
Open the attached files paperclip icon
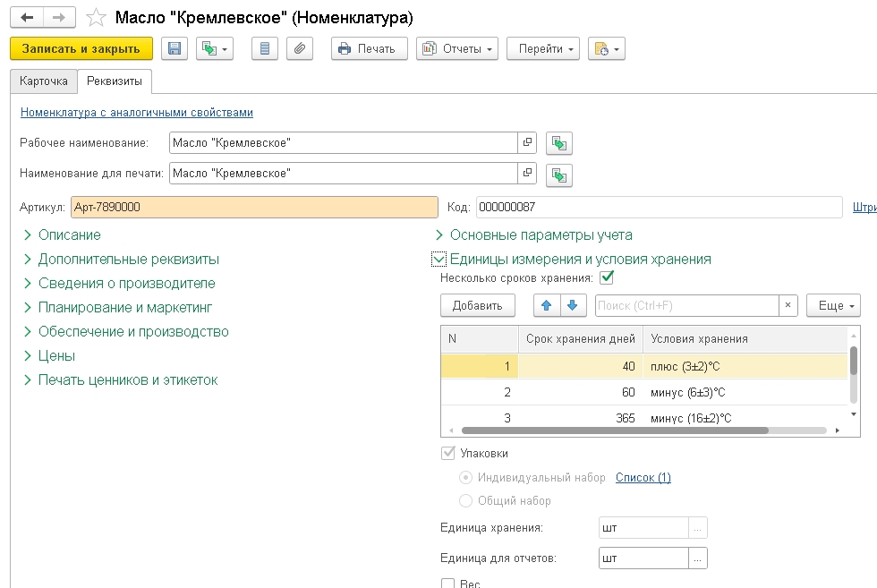(300, 48)
